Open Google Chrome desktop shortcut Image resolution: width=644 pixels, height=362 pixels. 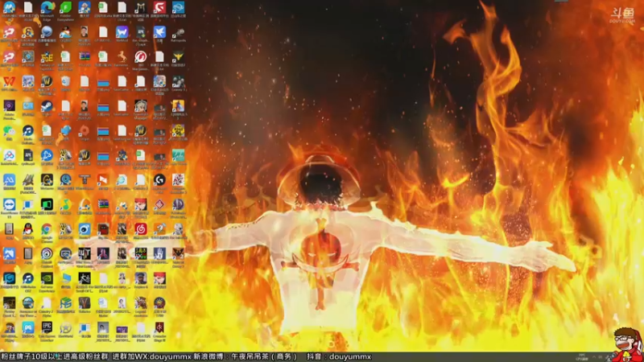(x=47, y=229)
